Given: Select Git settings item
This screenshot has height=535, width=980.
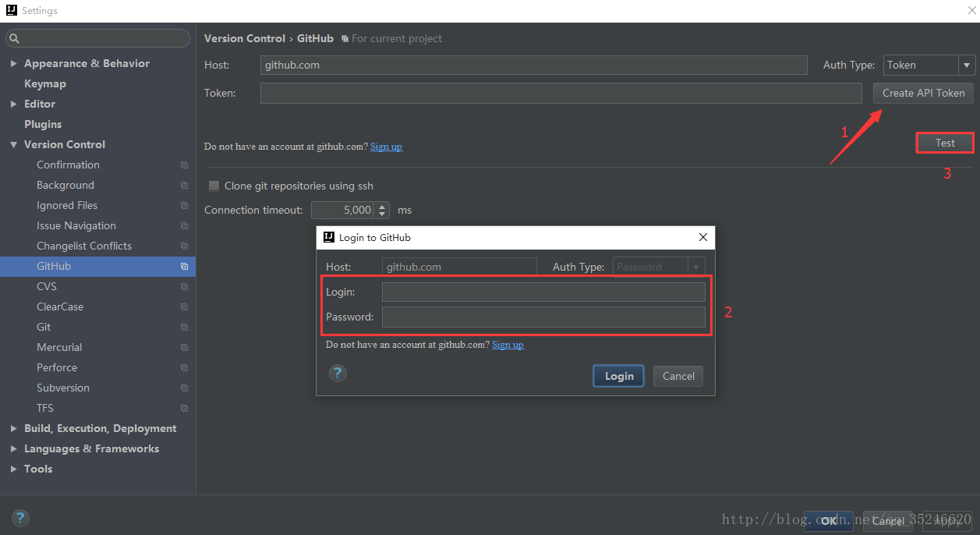Looking at the screenshot, I should [44, 328].
